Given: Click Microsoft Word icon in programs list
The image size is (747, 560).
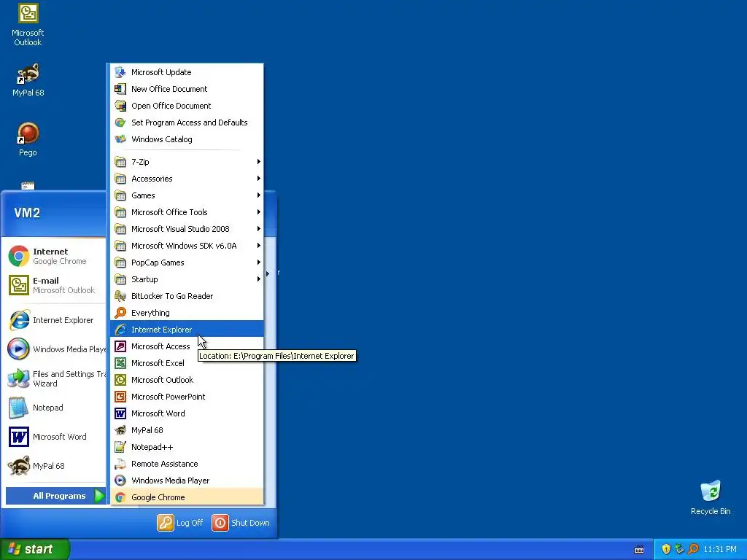Looking at the screenshot, I should (120, 413).
